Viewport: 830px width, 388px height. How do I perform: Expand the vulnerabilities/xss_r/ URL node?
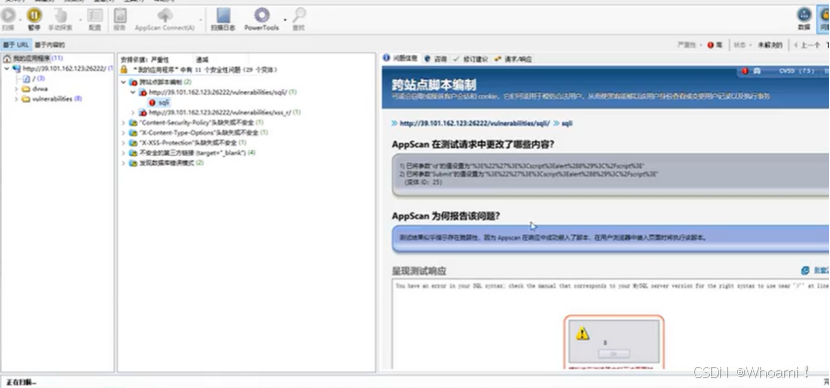133,113
